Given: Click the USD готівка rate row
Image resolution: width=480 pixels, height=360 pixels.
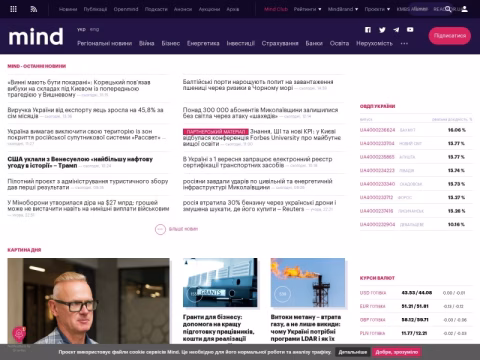Looking at the screenshot, I should pos(416,293).
